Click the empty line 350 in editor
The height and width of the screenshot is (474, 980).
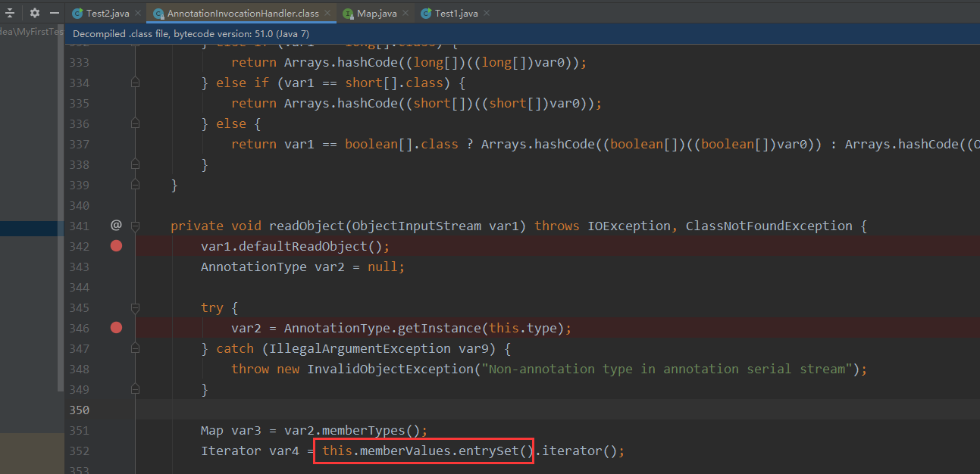(558, 410)
